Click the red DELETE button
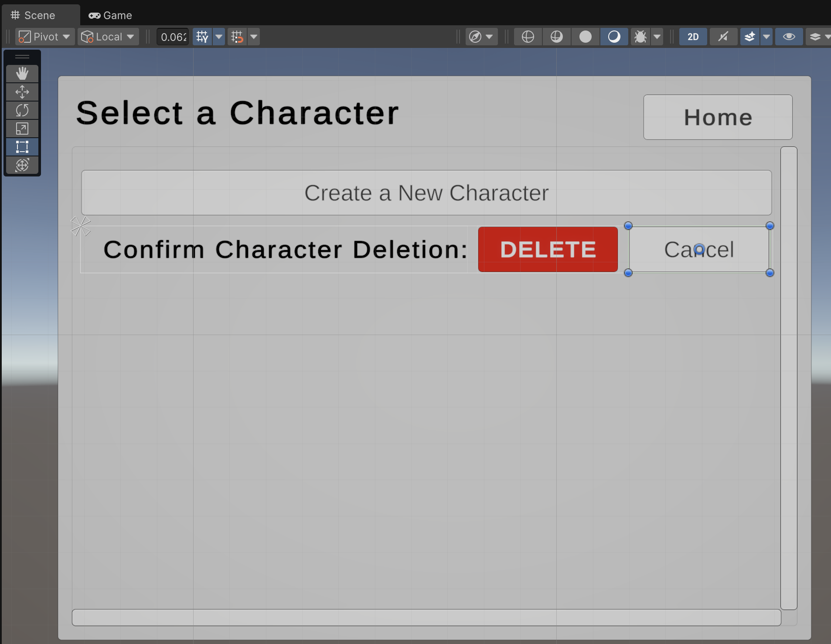The width and height of the screenshot is (831, 644). click(x=548, y=250)
